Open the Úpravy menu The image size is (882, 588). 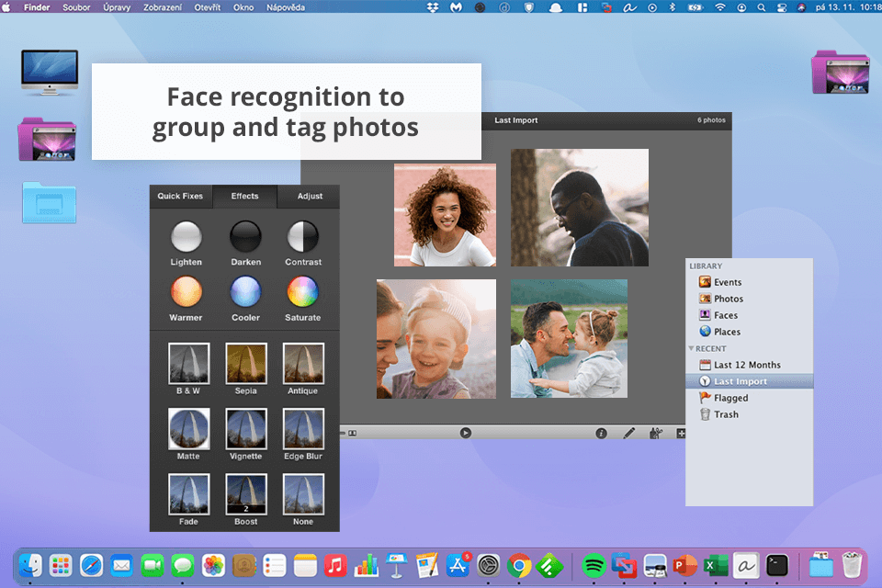point(117,7)
